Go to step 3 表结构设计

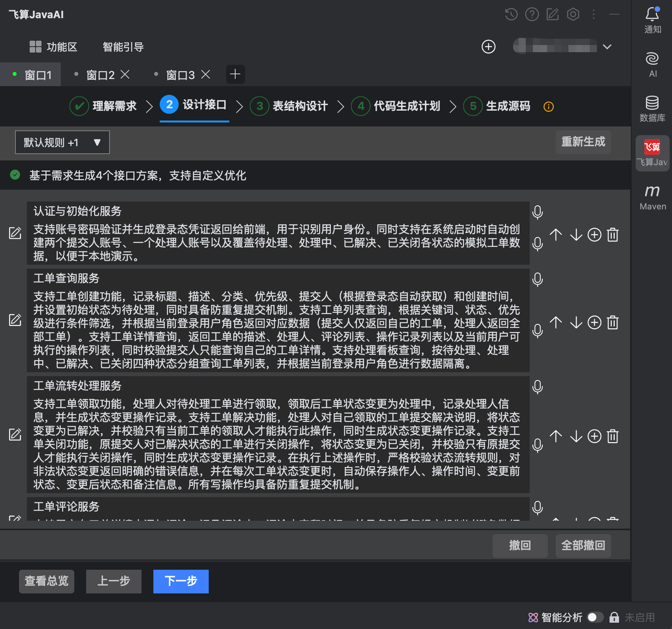[x=289, y=106]
